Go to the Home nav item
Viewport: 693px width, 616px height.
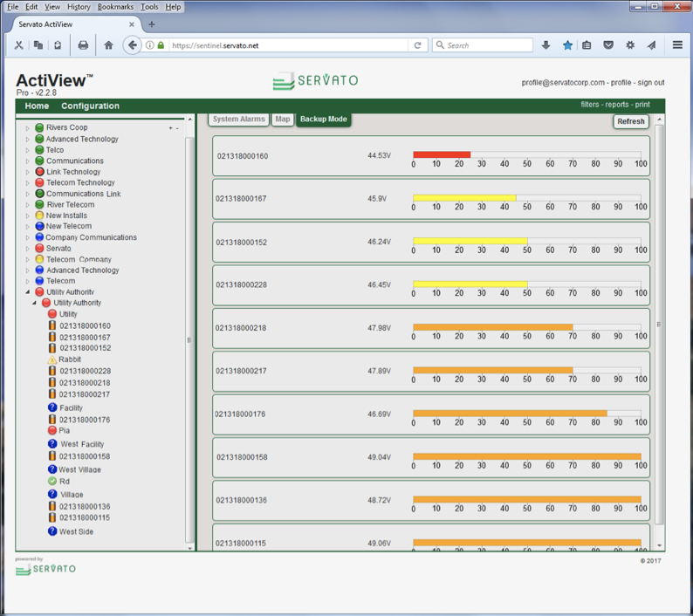point(37,106)
